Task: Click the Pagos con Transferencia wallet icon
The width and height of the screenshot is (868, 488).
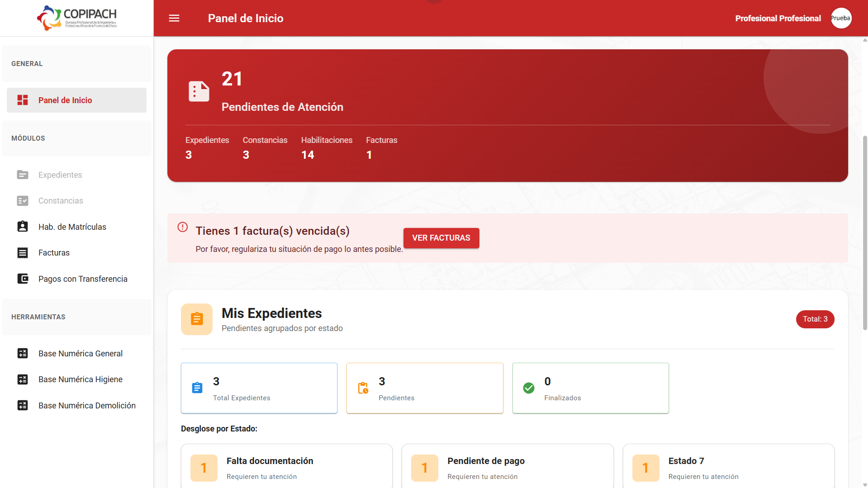Action: tap(23, 279)
